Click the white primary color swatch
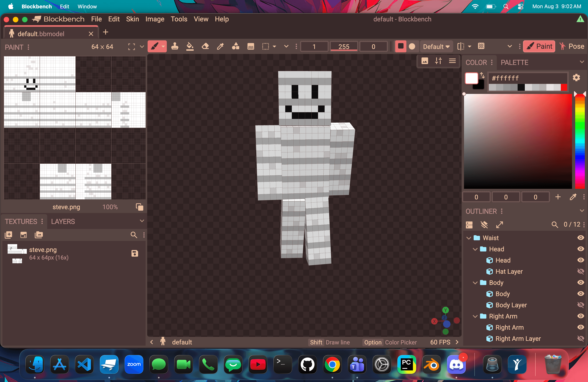 tap(471, 79)
